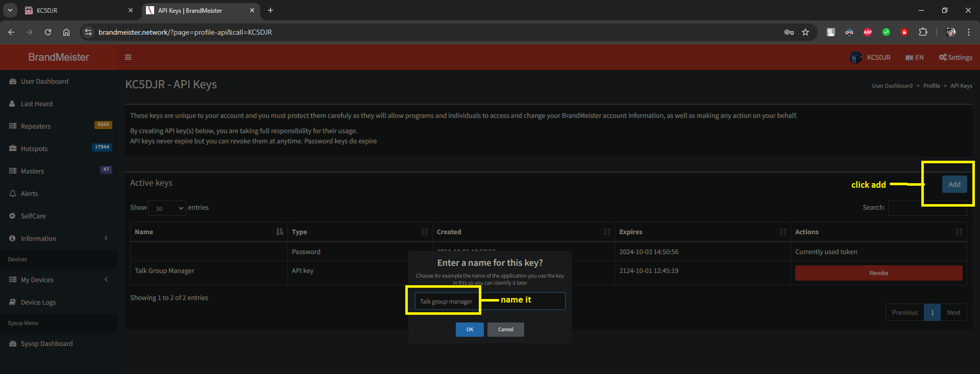Go to the Next table page
The height and width of the screenshot is (374, 980).
pyautogui.click(x=954, y=313)
